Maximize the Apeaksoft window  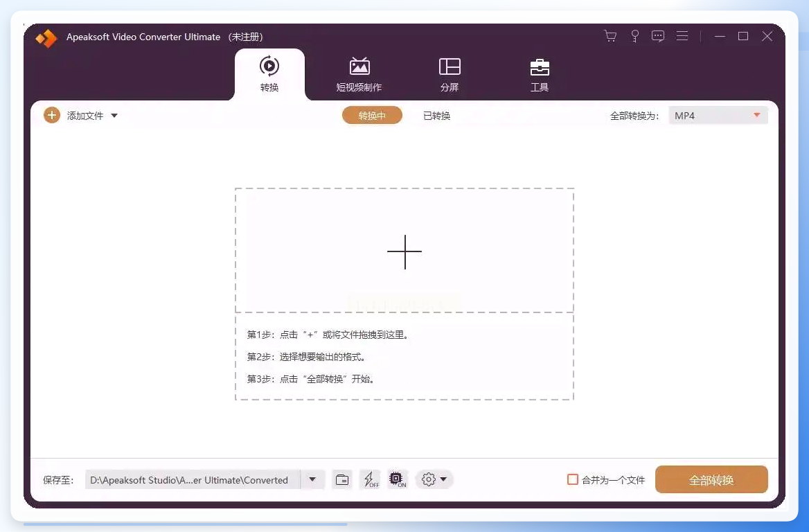point(743,36)
